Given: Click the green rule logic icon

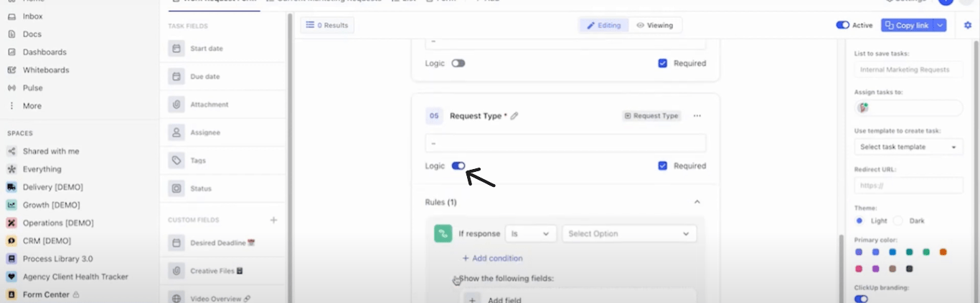Looking at the screenshot, I should pos(443,234).
